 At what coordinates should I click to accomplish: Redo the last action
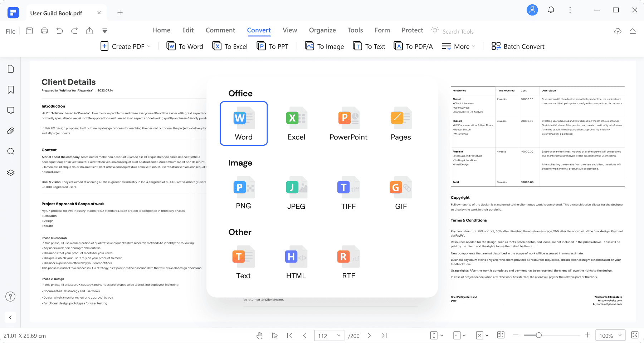pyautogui.click(x=74, y=31)
